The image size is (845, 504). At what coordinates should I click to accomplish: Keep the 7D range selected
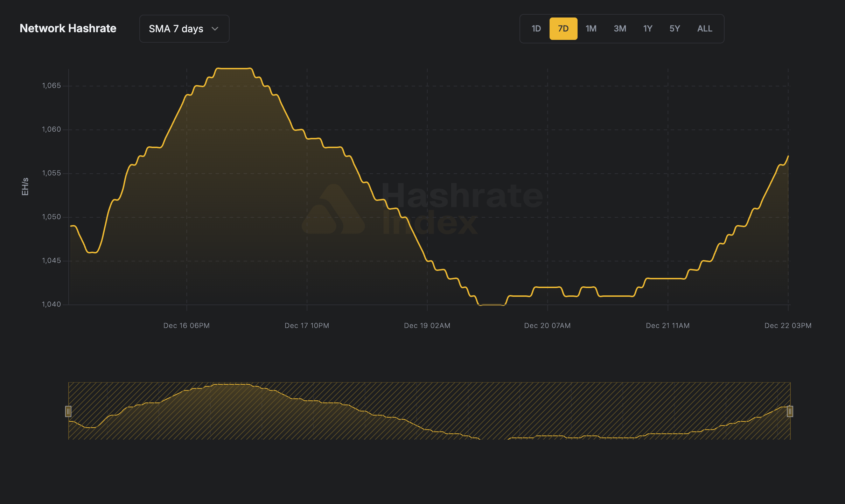[x=563, y=28]
